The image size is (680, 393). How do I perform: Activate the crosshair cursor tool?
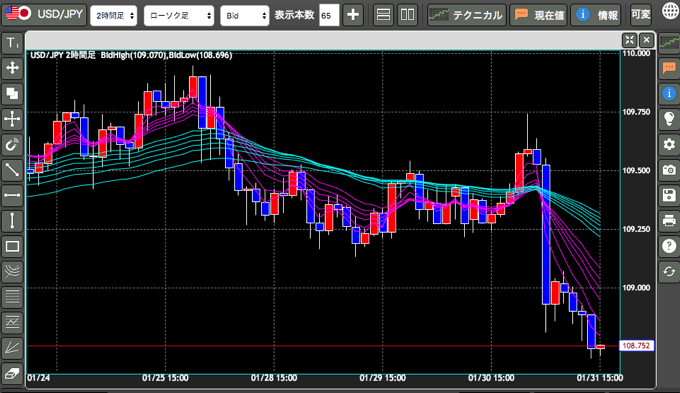pos(12,119)
